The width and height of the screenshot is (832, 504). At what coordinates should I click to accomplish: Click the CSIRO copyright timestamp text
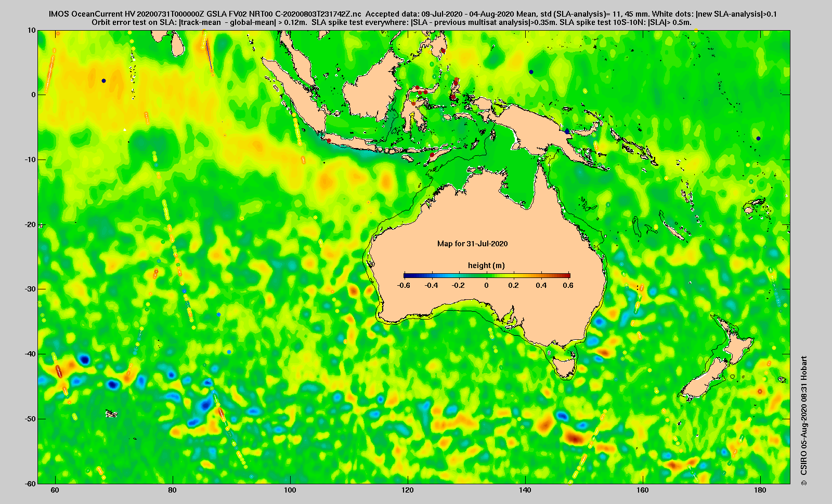tap(804, 421)
